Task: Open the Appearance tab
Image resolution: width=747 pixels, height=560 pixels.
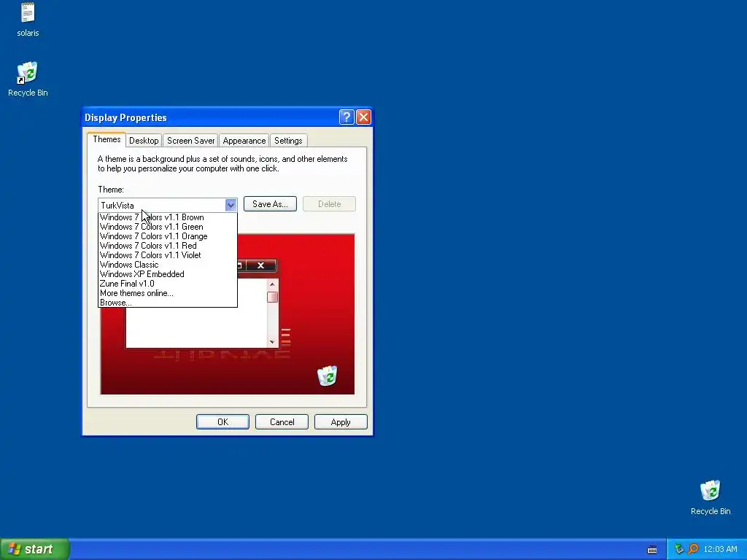Action: coord(244,141)
